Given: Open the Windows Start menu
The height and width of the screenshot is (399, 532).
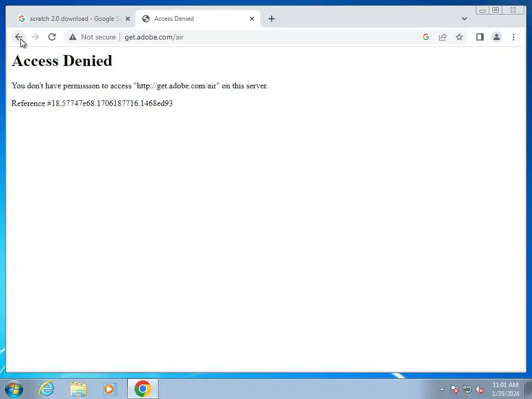Looking at the screenshot, I should click(x=14, y=389).
